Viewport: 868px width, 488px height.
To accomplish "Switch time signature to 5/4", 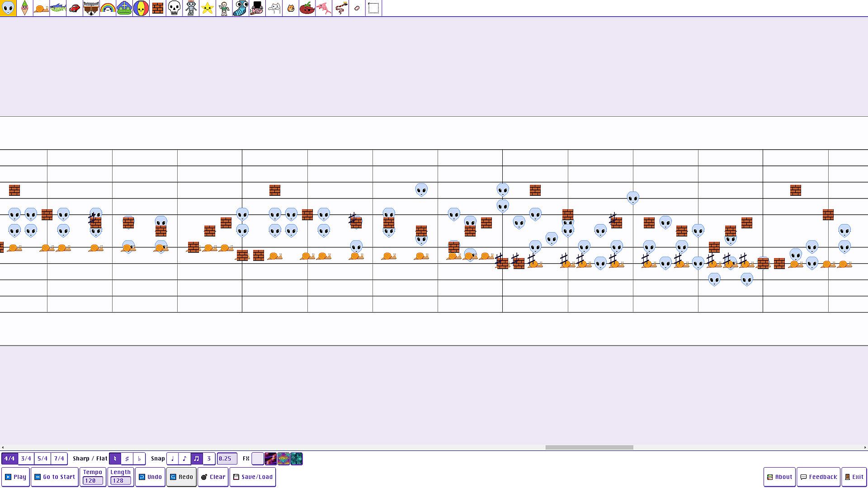I will [x=42, y=459].
